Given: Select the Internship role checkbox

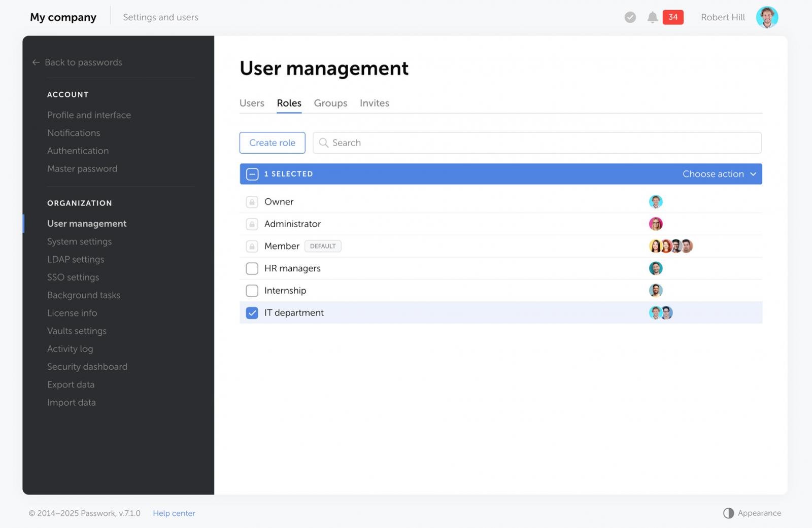Looking at the screenshot, I should coord(252,290).
